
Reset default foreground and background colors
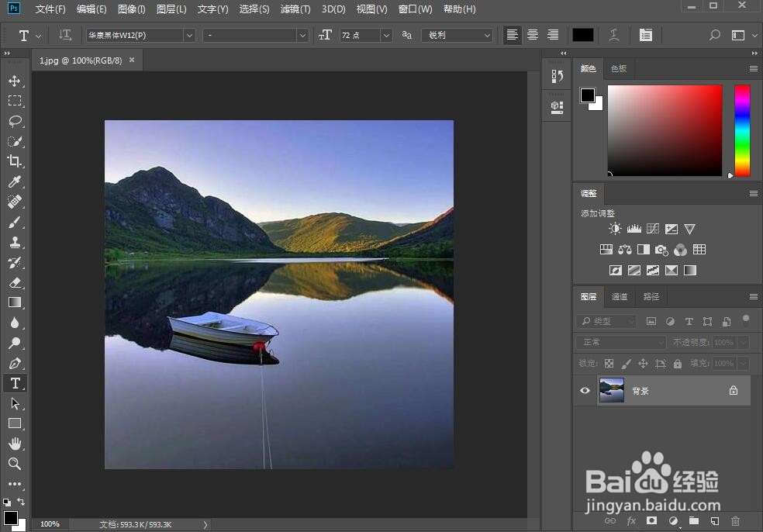point(7,502)
